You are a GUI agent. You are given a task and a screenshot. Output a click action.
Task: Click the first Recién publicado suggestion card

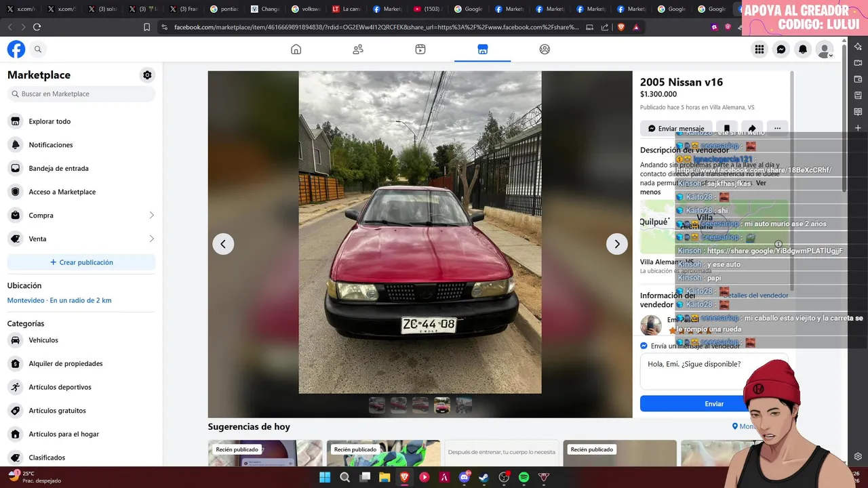[x=265, y=453]
